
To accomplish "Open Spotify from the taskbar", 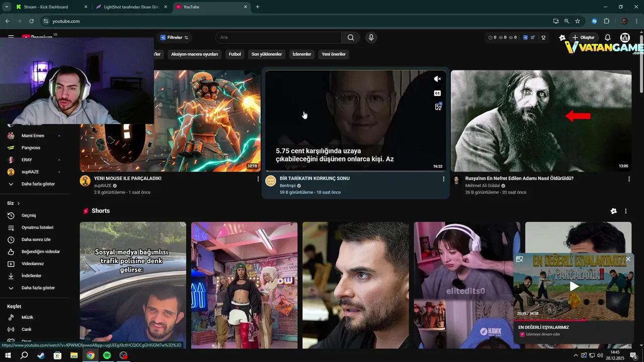I will pyautogui.click(x=107, y=355).
